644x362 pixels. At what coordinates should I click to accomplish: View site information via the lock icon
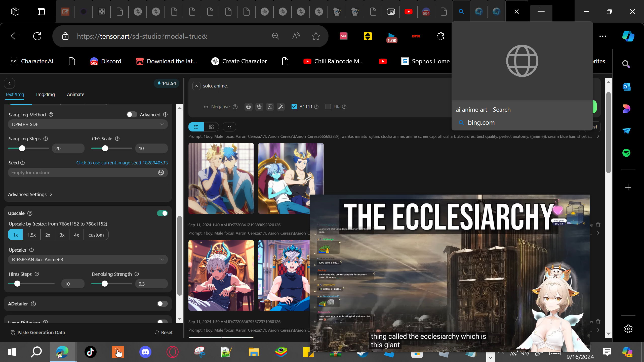pos(65,36)
